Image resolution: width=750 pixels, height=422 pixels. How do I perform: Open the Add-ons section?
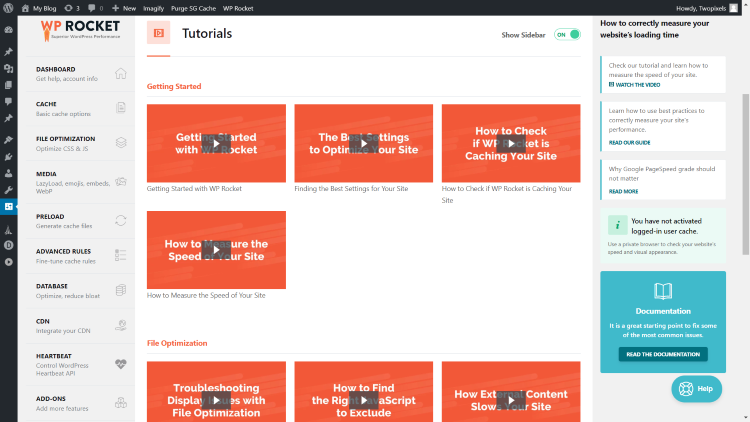(80, 403)
